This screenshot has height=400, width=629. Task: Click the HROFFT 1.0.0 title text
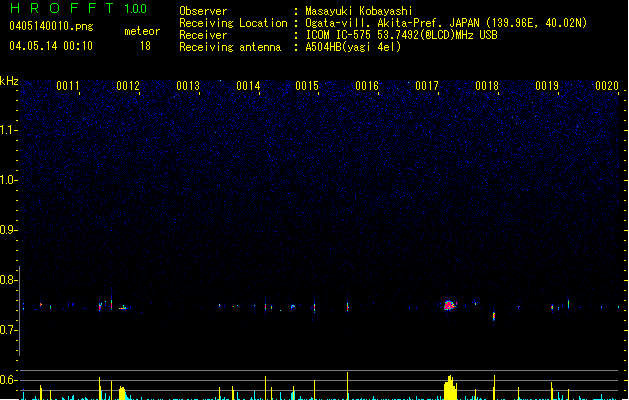pos(78,8)
